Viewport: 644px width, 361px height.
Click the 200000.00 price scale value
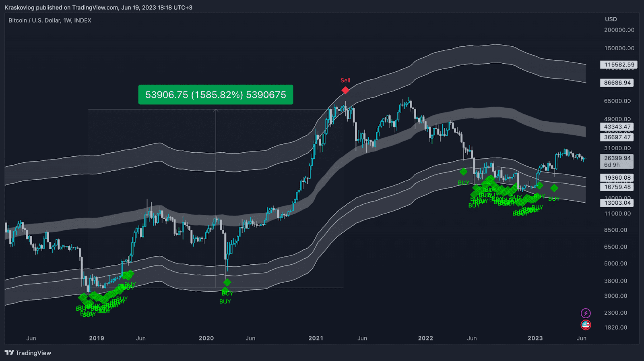click(x=619, y=30)
